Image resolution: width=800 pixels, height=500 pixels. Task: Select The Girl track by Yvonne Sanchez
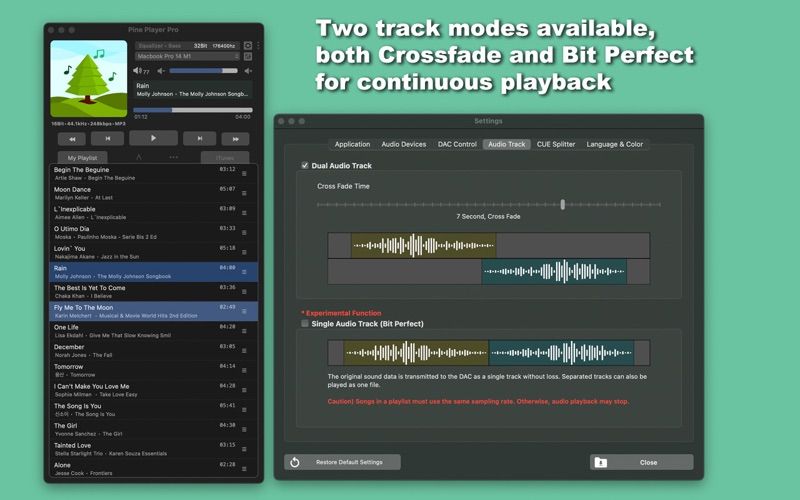point(153,430)
